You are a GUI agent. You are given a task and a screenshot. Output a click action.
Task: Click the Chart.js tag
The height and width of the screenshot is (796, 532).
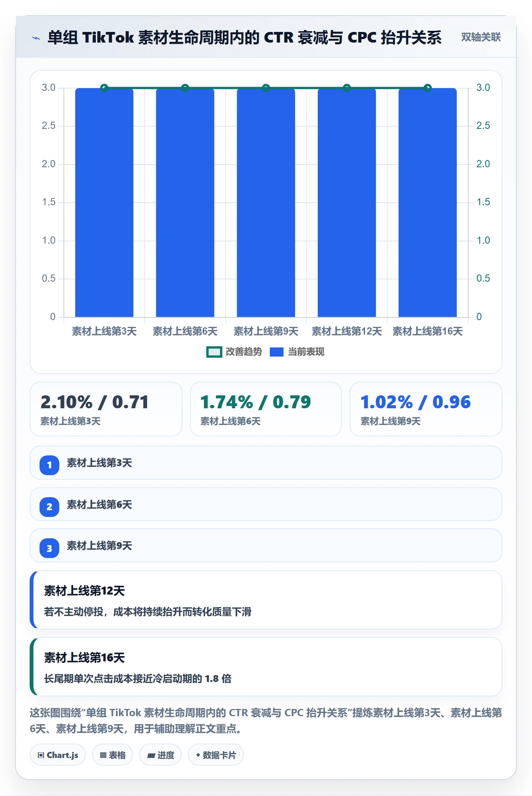coord(58,755)
